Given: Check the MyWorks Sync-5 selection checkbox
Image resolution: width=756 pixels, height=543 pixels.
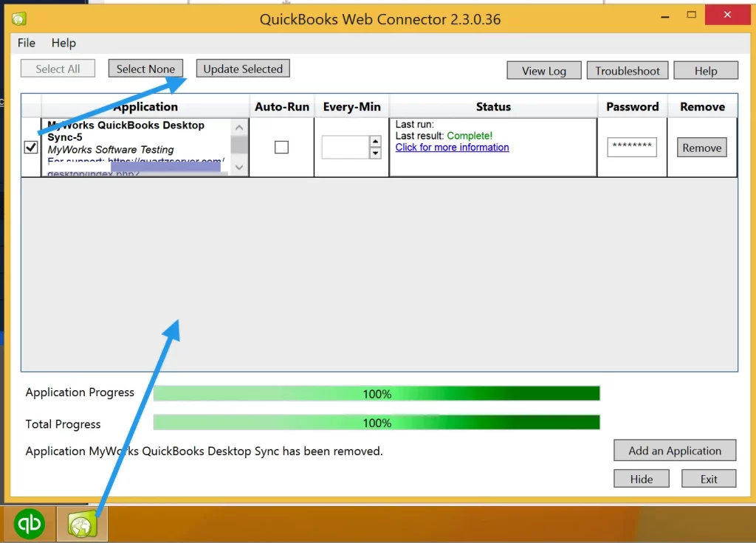Looking at the screenshot, I should (x=30, y=147).
